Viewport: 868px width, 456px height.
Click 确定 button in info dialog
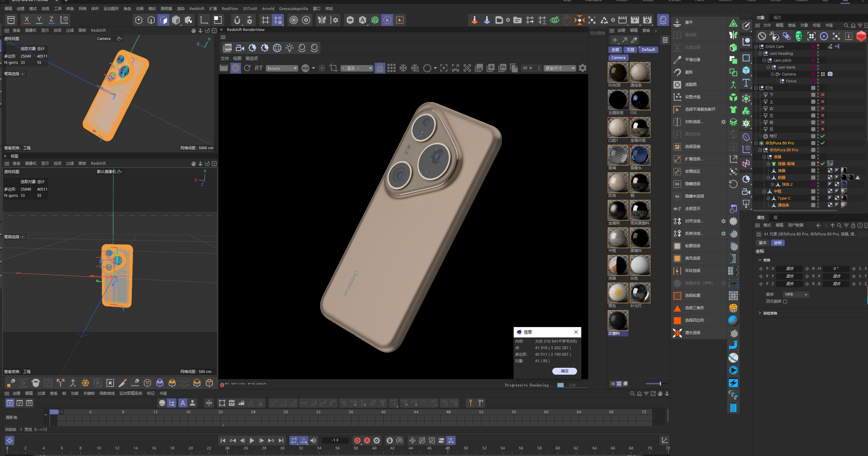click(564, 371)
